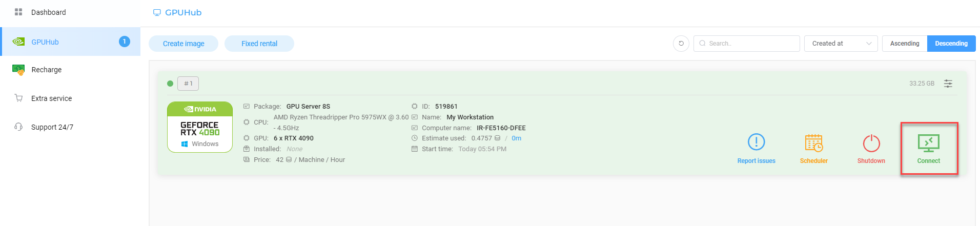Click the 0m estimate link
This screenshot has width=980, height=226.
click(516, 138)
